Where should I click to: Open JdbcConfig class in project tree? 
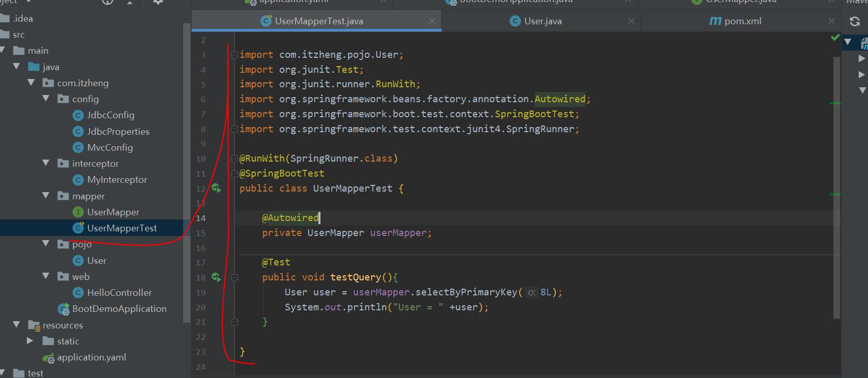[x=110, y=115]
